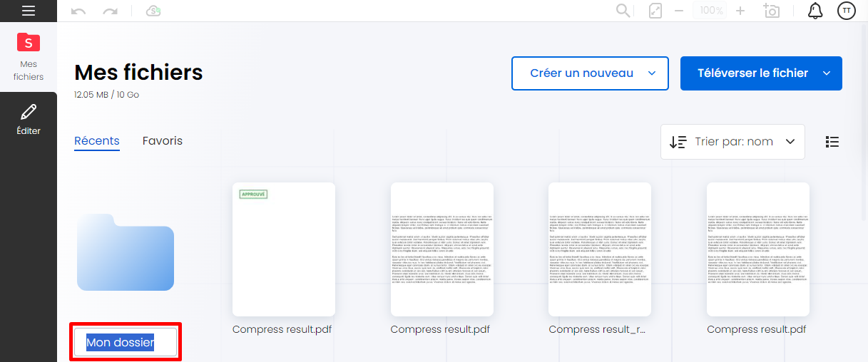
Task: Switch to the Favoris tab
Action: (x=163, y=141)
